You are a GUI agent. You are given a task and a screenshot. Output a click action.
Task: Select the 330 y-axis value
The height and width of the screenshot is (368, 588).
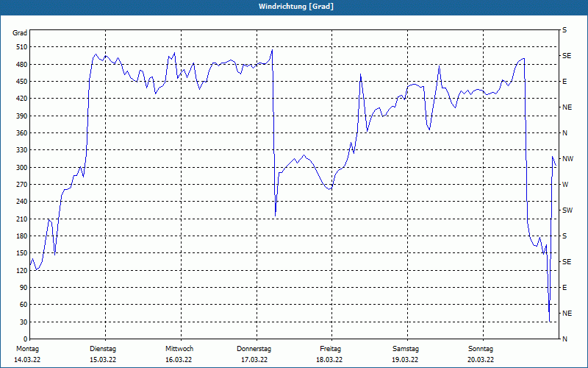click(22, 150)
